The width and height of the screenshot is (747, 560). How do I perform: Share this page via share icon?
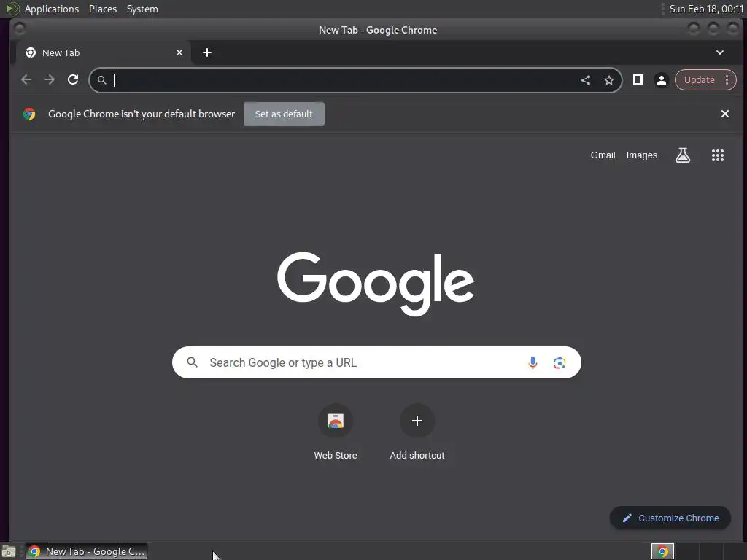586,80
